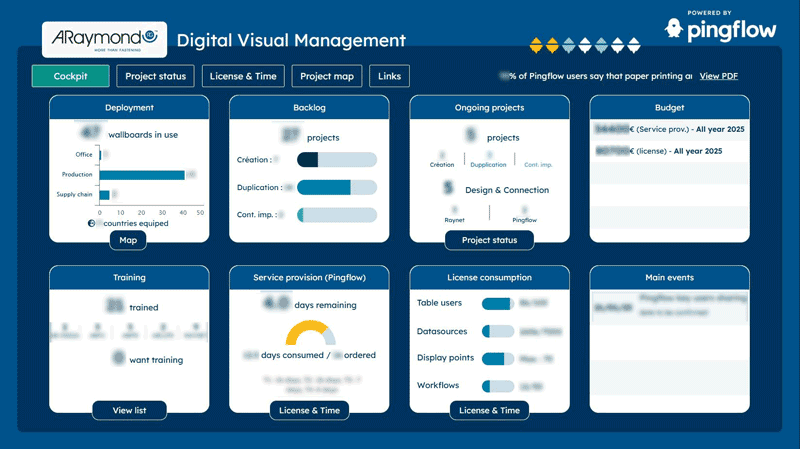Click the License consumption card header

click(489, 278)
